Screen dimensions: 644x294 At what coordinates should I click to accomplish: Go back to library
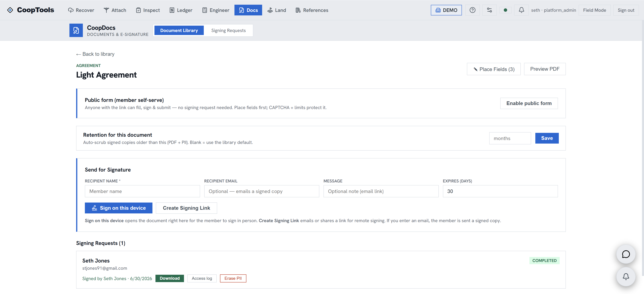(x=95, y=54)
